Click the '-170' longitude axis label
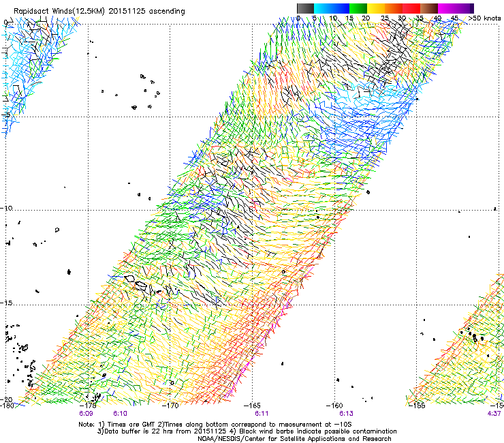504x443 pixels. (171, 406)
